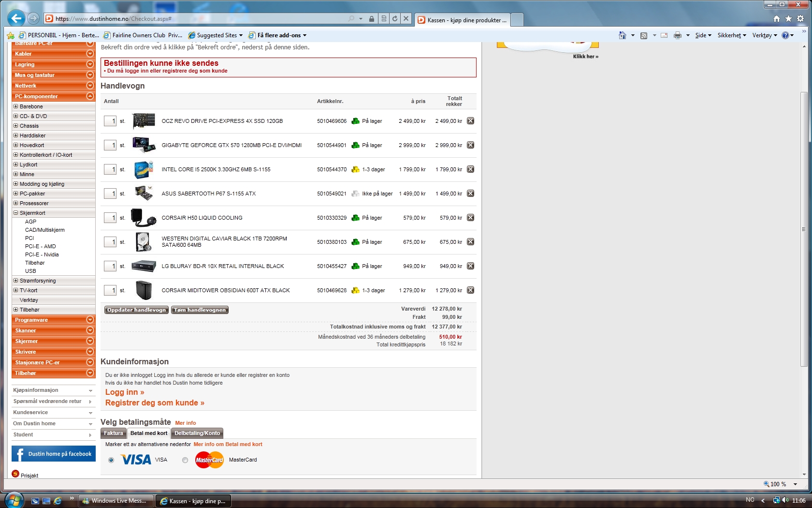Click the add to favorites bar star icon

(x=10, y=35)
